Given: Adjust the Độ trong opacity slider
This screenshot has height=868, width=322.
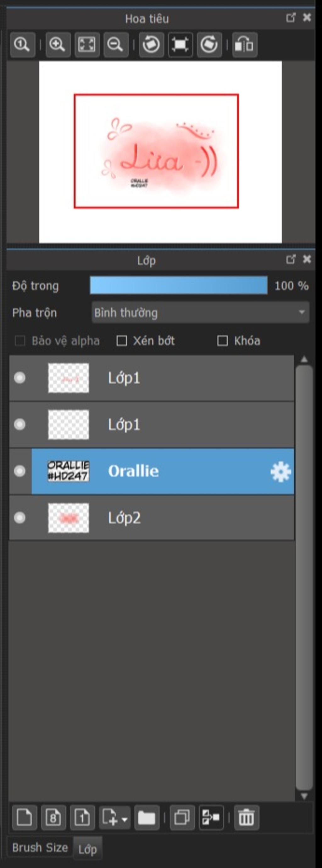Looking at the screenshot, I should (x=179, y=286).
